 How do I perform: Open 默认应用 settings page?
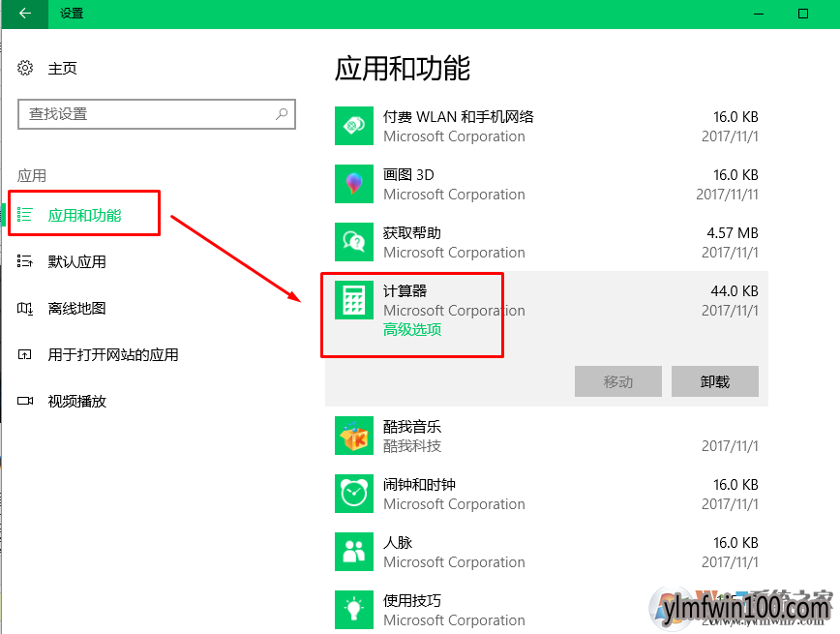tap(77, 261)
